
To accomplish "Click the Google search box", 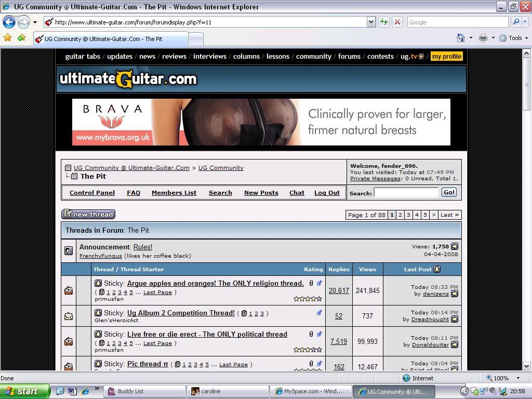I will point(458,22).
